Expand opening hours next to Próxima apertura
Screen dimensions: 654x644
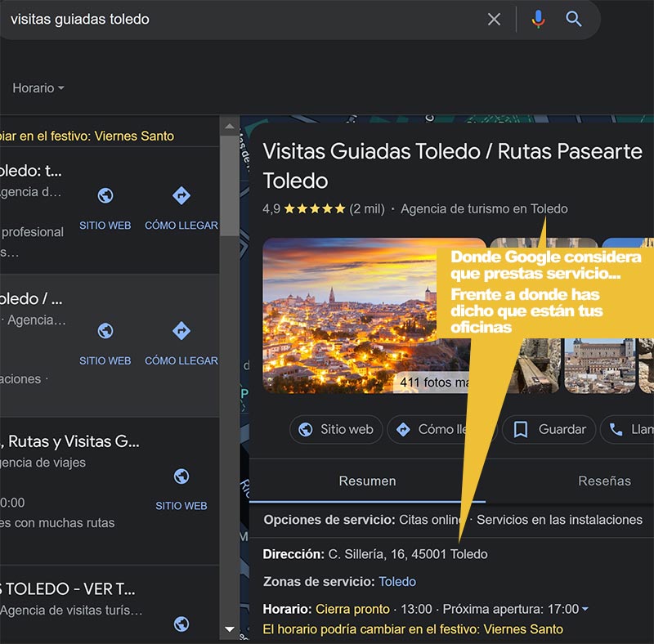pos(585,609)
